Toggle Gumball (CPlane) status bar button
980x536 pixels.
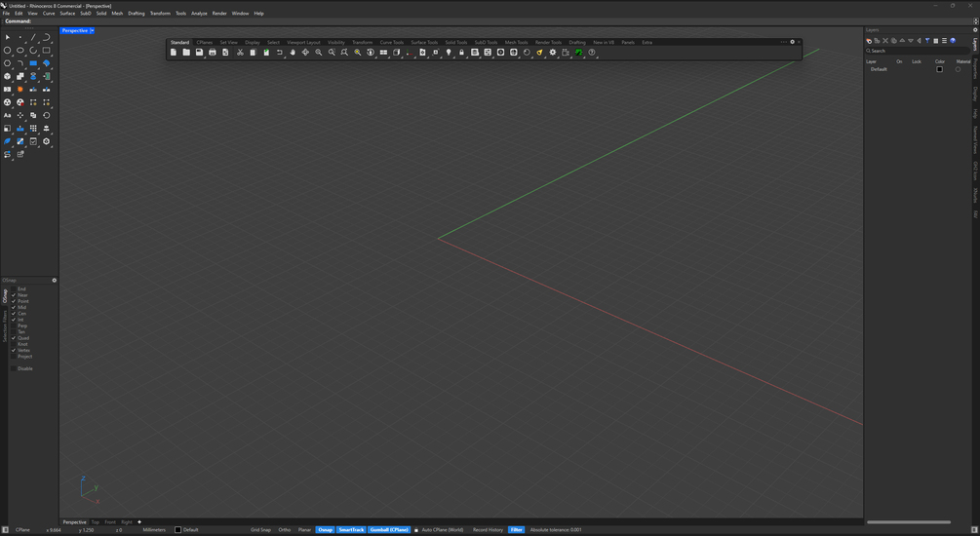389,530
